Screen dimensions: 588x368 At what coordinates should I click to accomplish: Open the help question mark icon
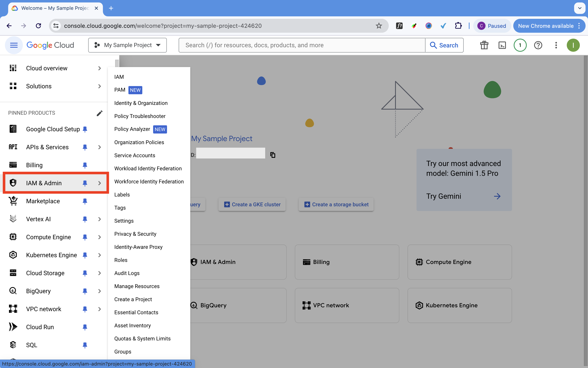click(538, 45)
